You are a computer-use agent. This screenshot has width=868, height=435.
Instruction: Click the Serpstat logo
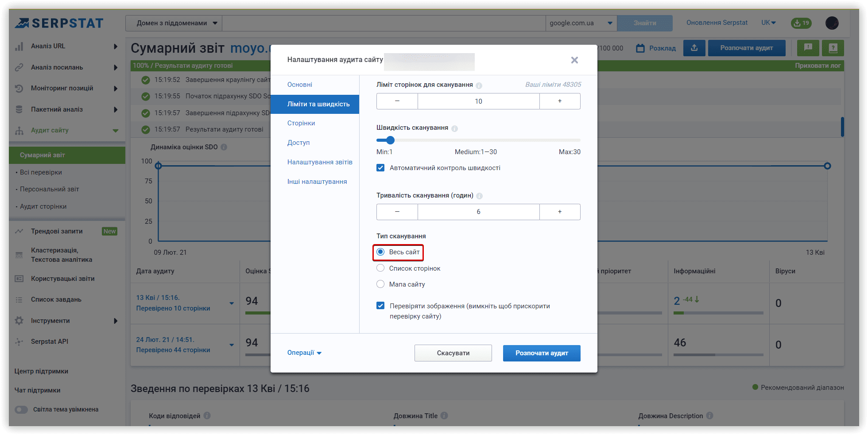coord(59,23)
